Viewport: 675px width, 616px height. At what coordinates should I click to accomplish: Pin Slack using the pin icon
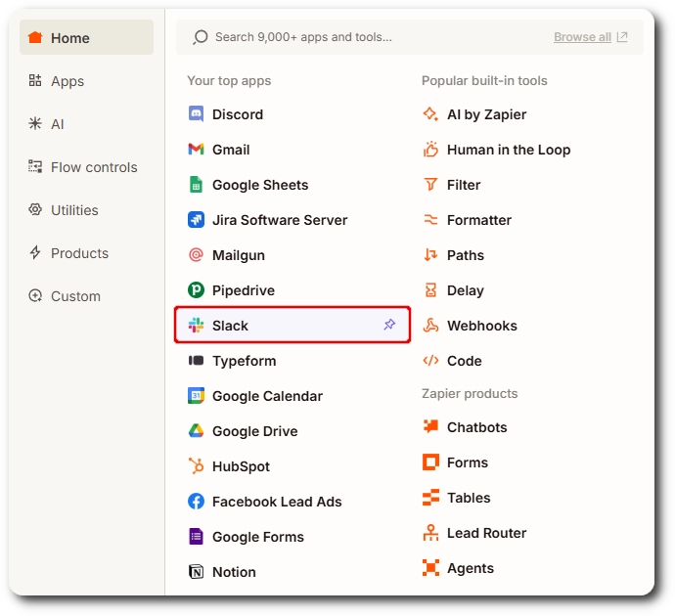pyautogui.click(x=389, y=325)
